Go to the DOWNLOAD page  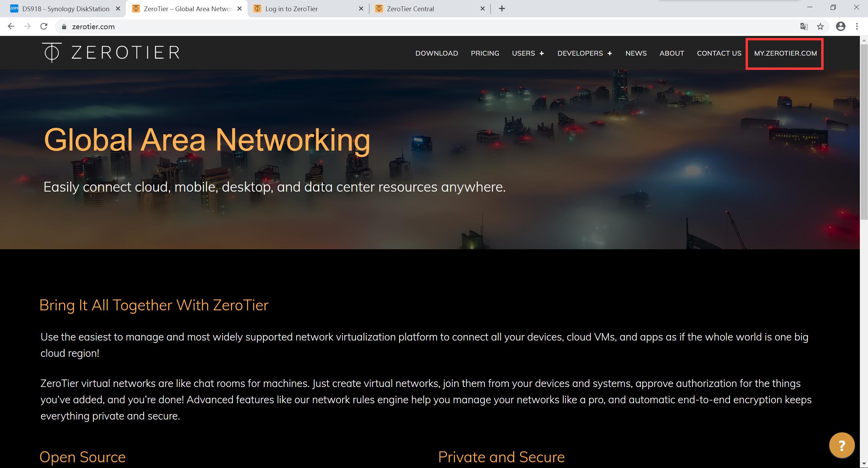click(x=436, y=53)
